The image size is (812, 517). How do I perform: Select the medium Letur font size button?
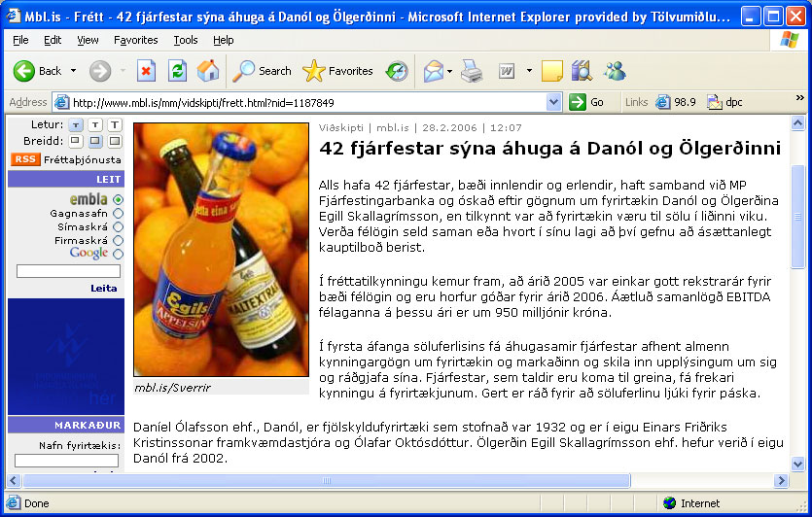tap(95, 124)
